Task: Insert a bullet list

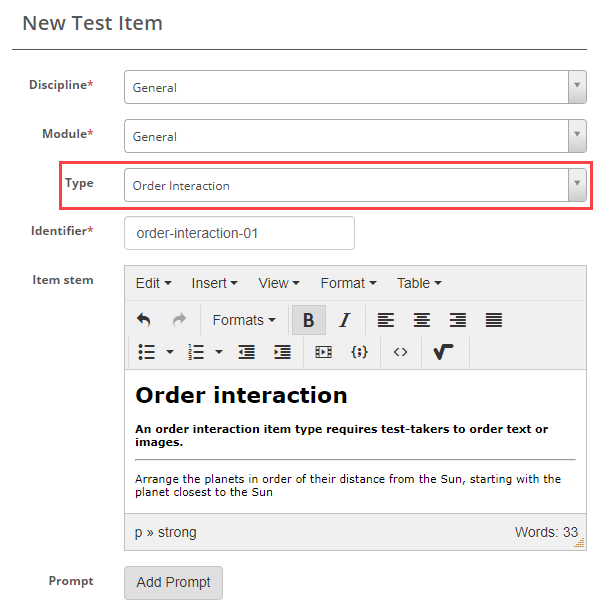Action: (x=147, y=352)
